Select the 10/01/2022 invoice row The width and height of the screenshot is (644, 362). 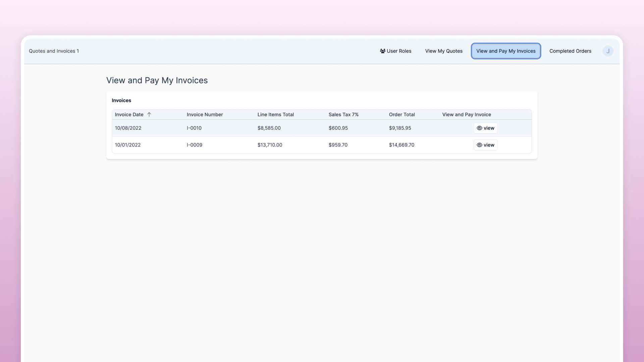pyautogui.click(x=127, y=145)
